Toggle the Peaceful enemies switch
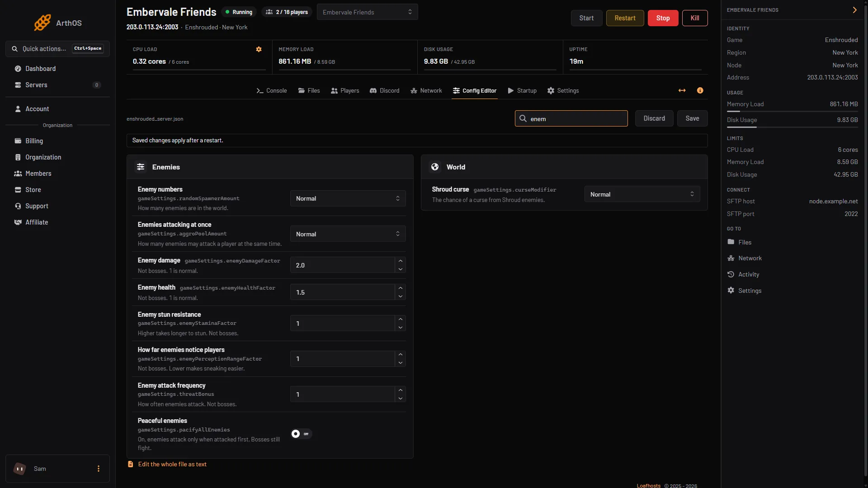This screenshot has width=868, height=488. coord(301,434)
